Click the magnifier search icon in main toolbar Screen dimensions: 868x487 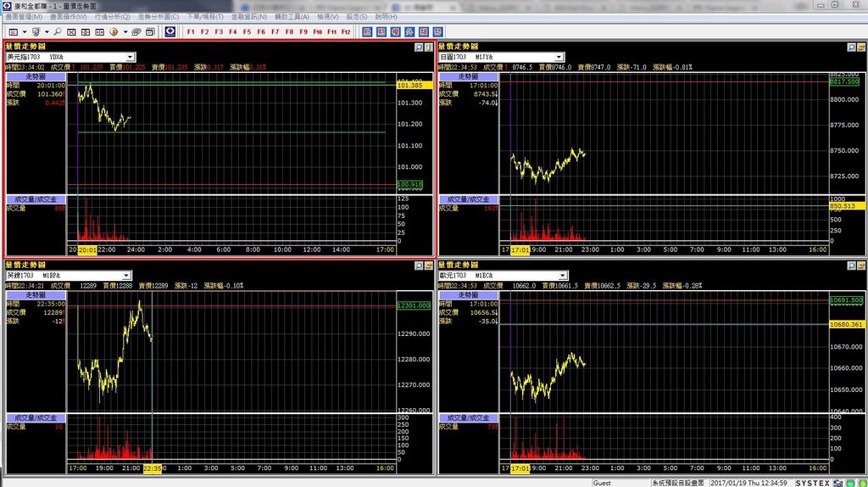(x=58, y=31)
